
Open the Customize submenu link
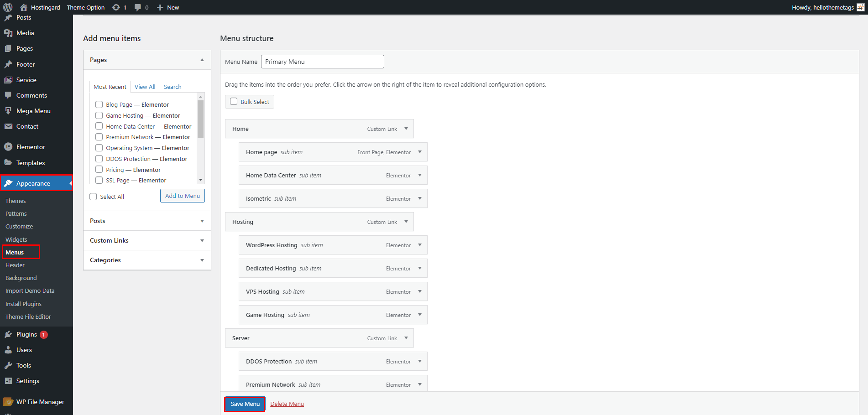click(x=19, y=226)
